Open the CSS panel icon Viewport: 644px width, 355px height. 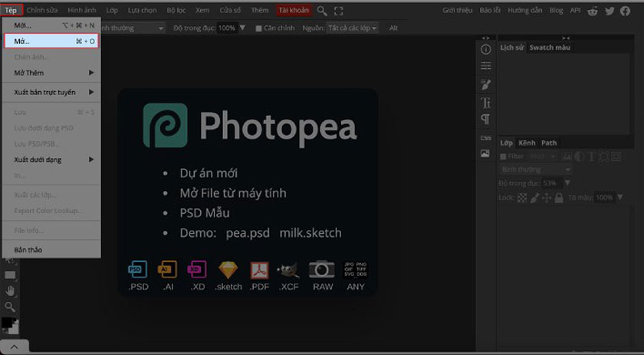(x=485, y=138)
